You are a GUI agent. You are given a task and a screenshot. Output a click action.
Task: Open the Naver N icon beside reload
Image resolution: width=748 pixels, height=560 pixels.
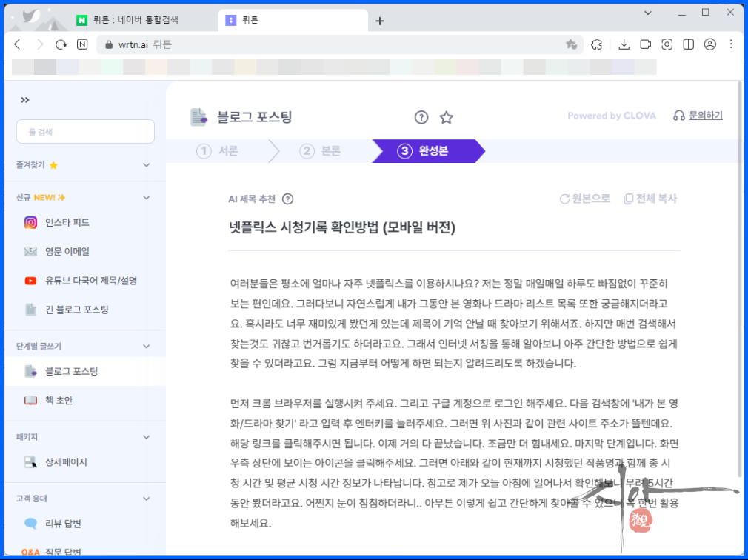tap(82, 44)
